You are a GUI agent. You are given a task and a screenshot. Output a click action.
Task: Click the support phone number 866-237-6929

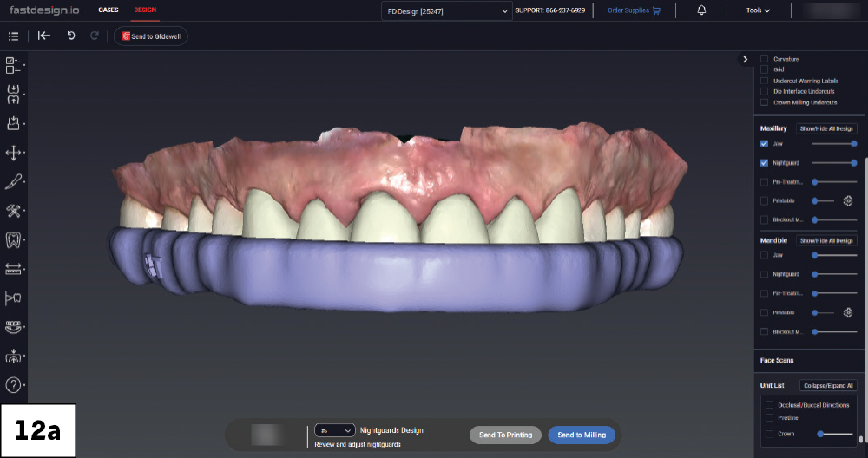565,10
